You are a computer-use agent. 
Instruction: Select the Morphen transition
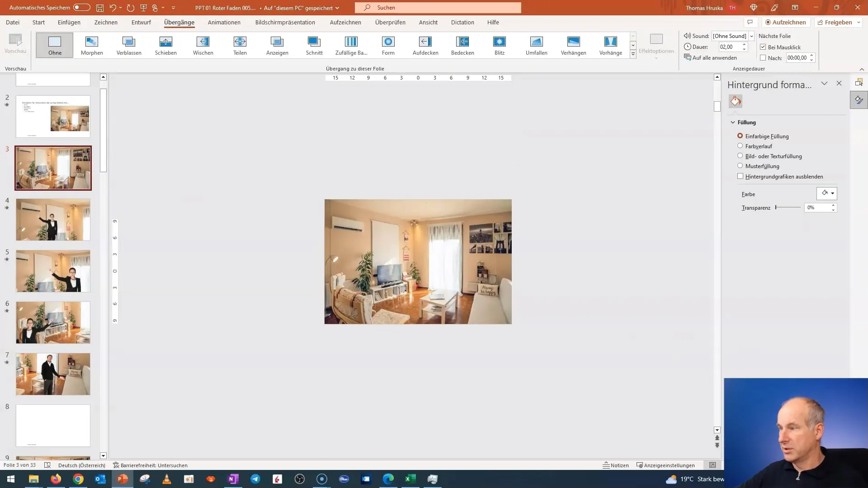point(92,45)
